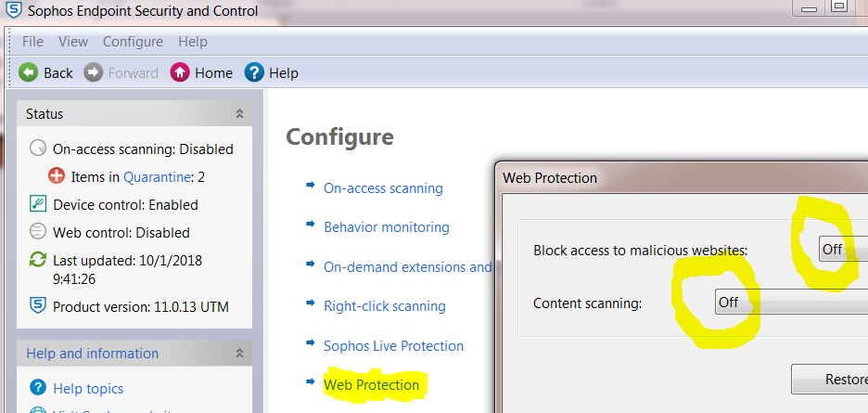
Task: Click the grey Forward arrow icon
Action: coord(94,72)
